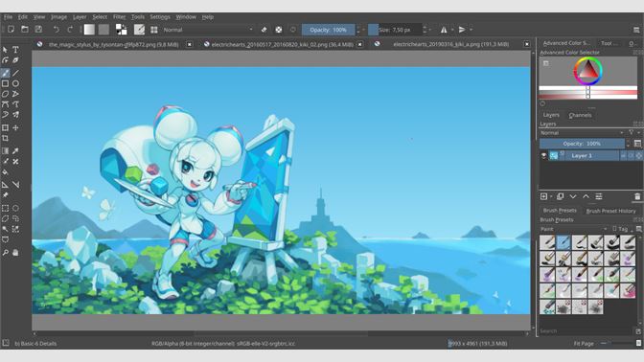Open the Filter menu

(x=119, y=17)
